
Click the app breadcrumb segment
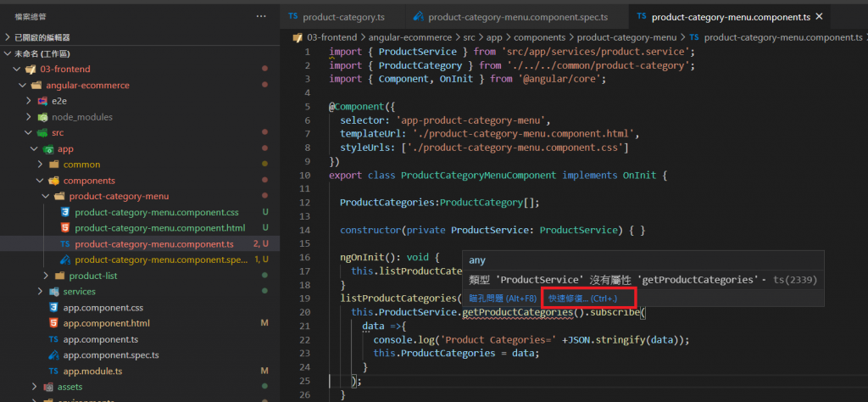pyautogui.click(x=494, y=37)
